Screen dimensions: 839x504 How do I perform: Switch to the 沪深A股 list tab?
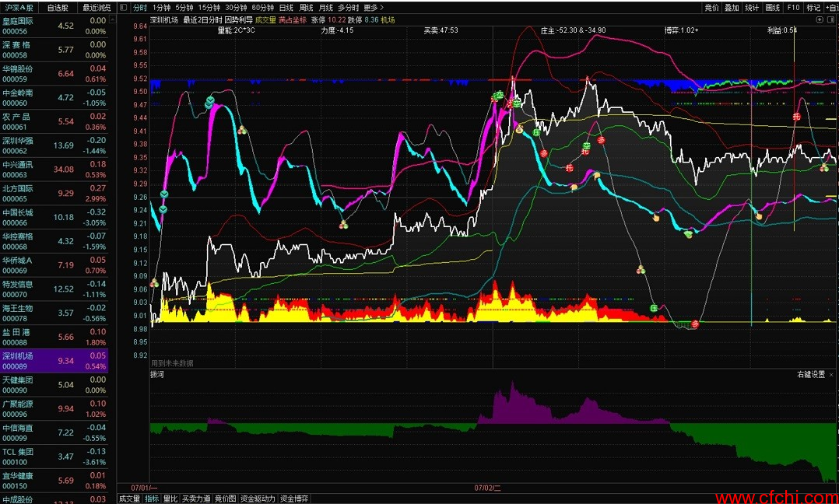pyautogui.click(x=19, y=8)
